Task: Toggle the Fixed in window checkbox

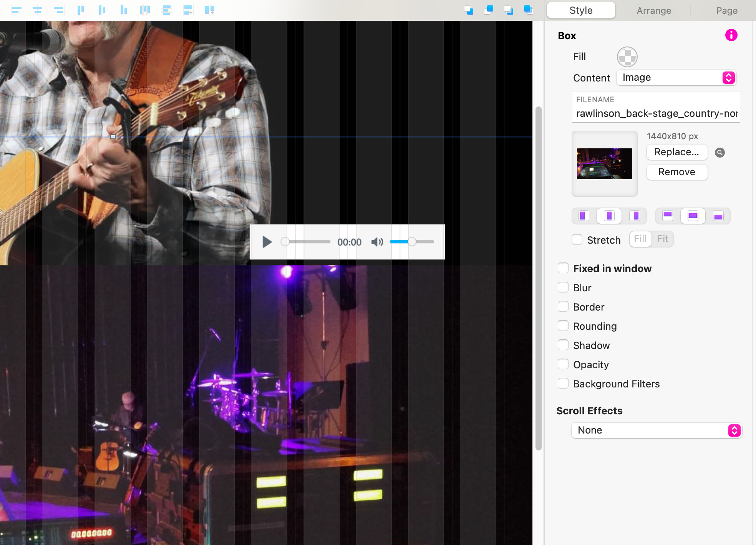Action: tap(563, 268)
